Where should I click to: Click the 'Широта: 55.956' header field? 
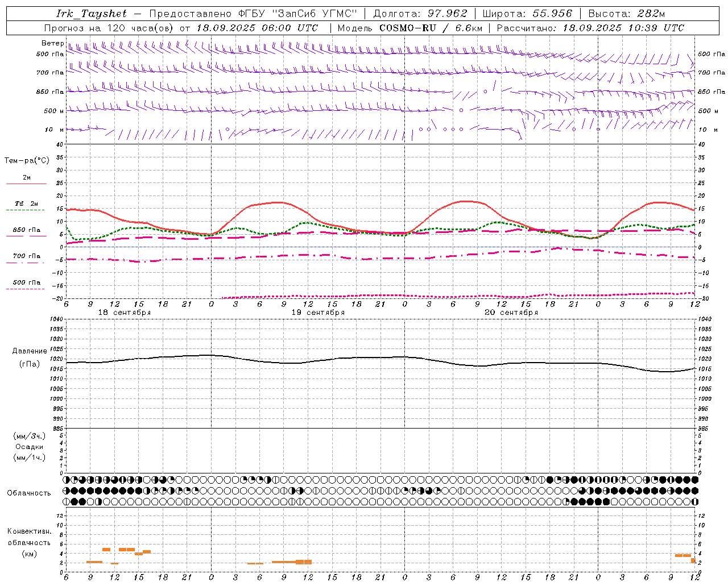[527, 14]
